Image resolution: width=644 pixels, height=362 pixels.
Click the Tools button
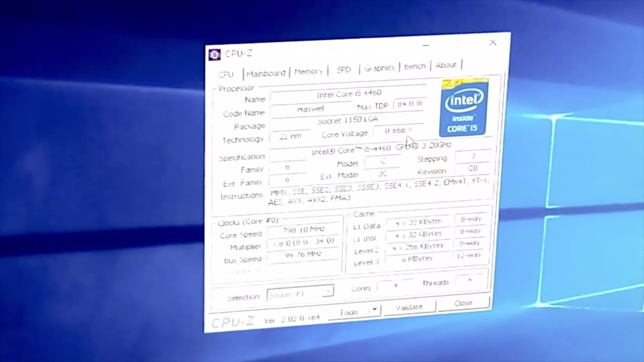350,313
